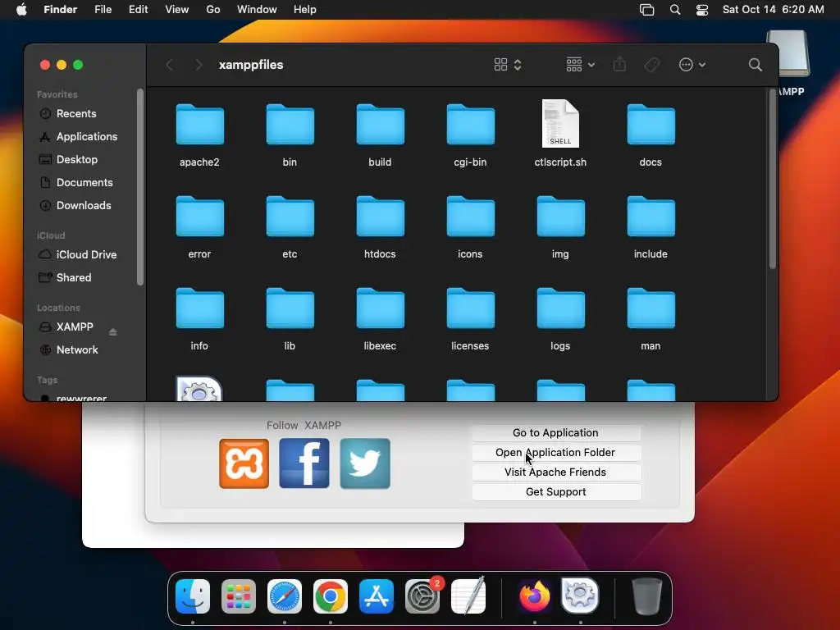Select the libexec folder
Viewport: 840px width, 630px height.
pyautogui.click(x=380, y=308)
